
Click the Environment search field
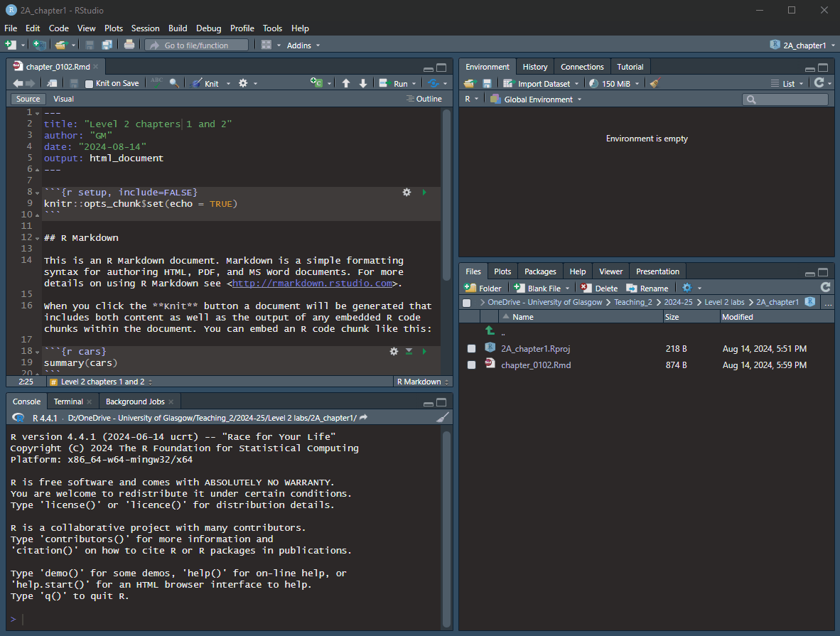pos(785,99)
